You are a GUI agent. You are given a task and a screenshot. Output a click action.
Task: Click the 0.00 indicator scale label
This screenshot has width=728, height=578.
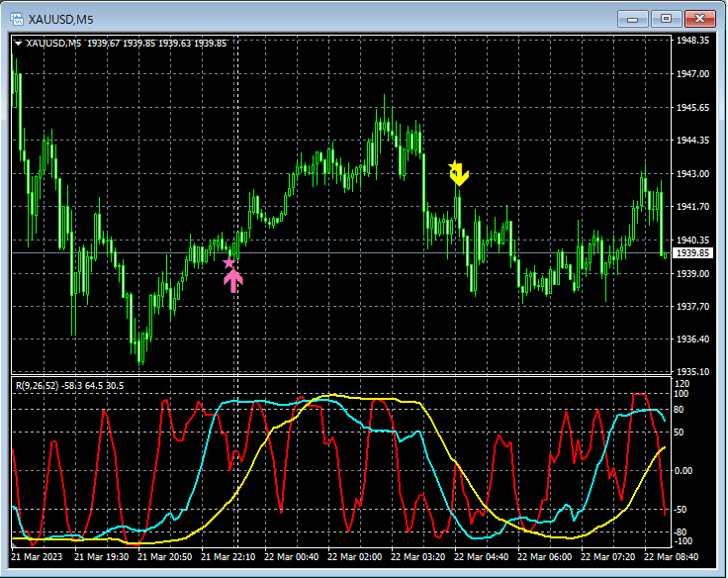(x=682, y=471)
